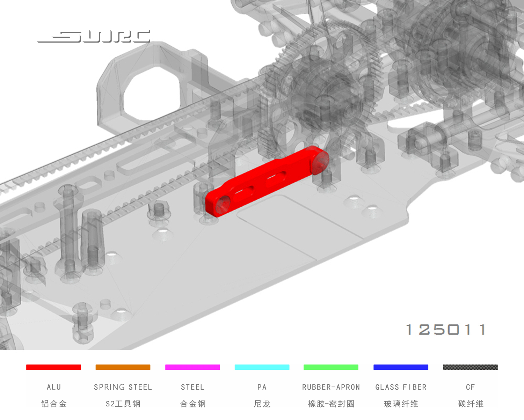Pick the orange Spring Steel swatch
This screenshot has width=524, height=420.
[x=123, y=367]
